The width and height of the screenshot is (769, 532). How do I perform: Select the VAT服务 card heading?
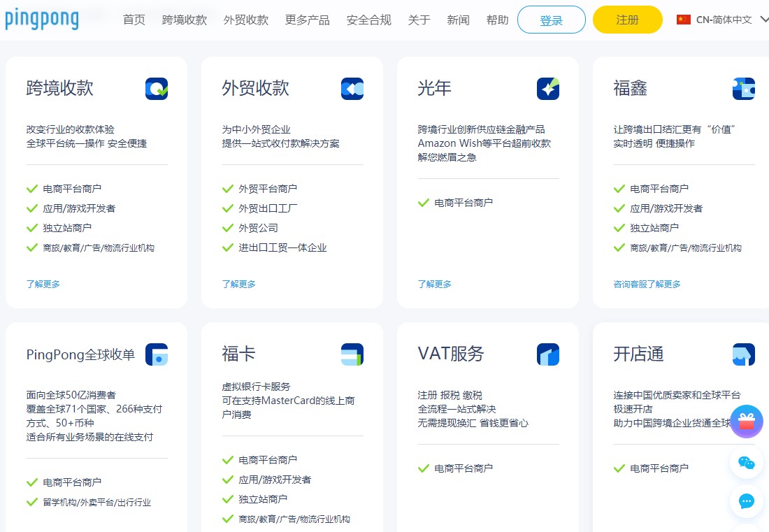(451, 354)
